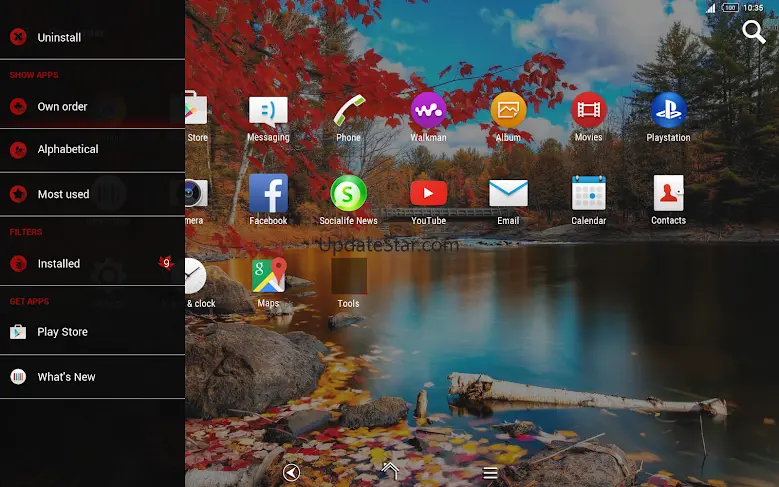Open the Walkman music app
The width and height of the screenshot is (779, 487).
[x=428, y=110]
